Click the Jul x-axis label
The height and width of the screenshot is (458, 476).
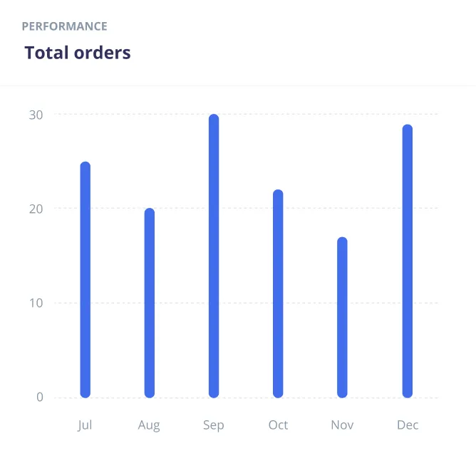pos(85,425)
